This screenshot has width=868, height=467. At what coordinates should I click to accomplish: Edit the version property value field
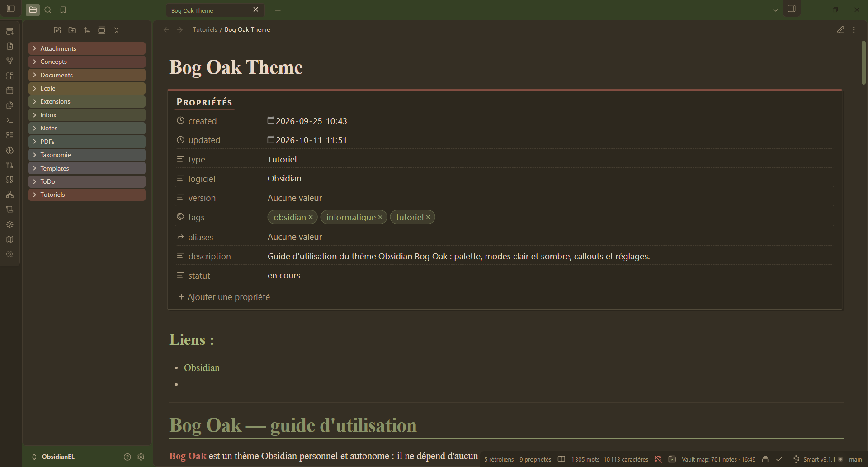[x=549, y=198]
